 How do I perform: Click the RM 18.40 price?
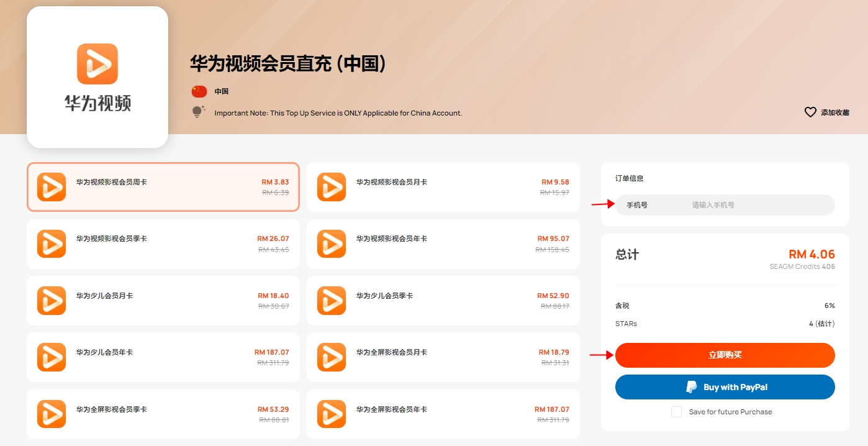pos(273,296)
